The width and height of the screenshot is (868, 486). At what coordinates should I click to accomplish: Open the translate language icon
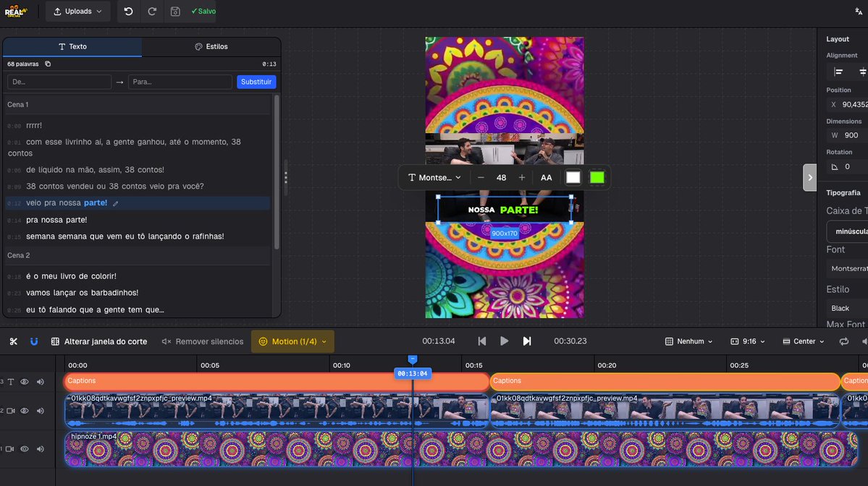859,11
